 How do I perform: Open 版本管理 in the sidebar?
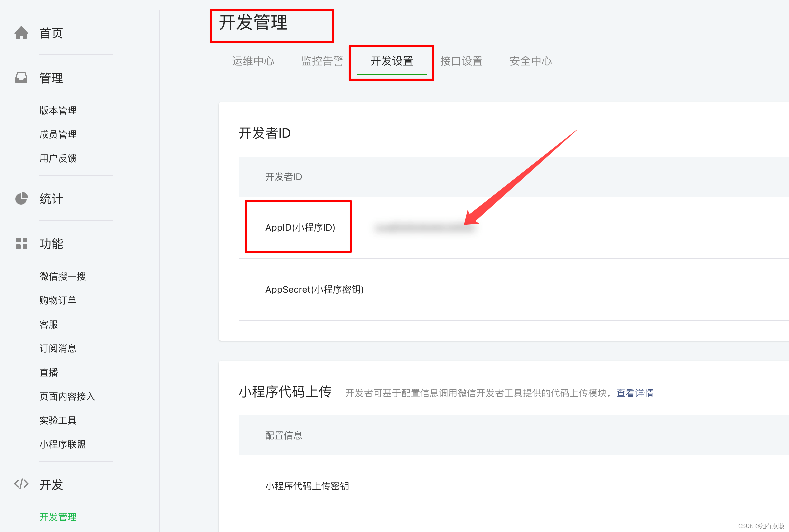tap(58, 110)
